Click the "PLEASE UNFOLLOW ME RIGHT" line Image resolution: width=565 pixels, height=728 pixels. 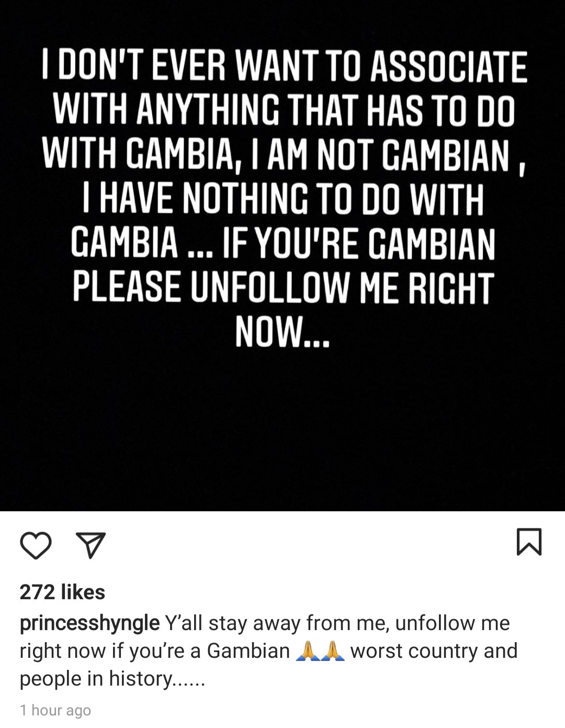(283, 287)
